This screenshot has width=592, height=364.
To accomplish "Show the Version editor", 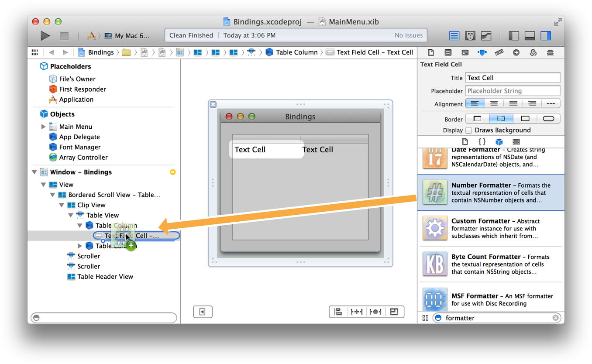I will 486,36.
